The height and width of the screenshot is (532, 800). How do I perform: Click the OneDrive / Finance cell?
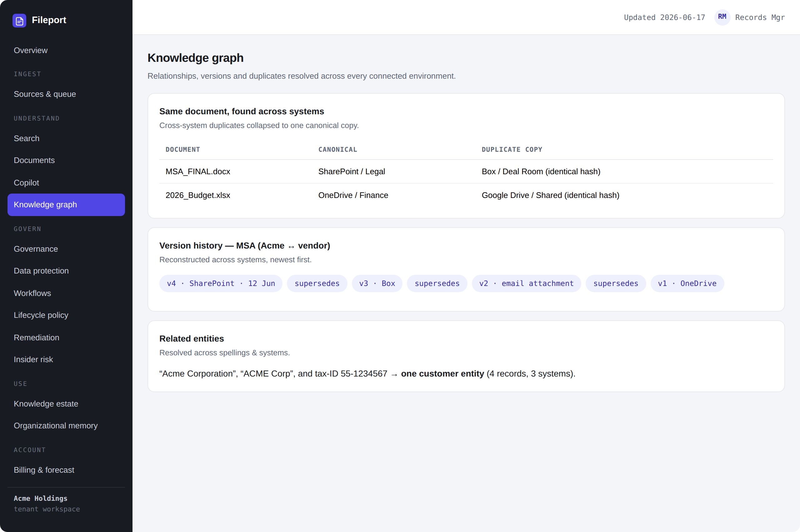[x=353, y=195]
